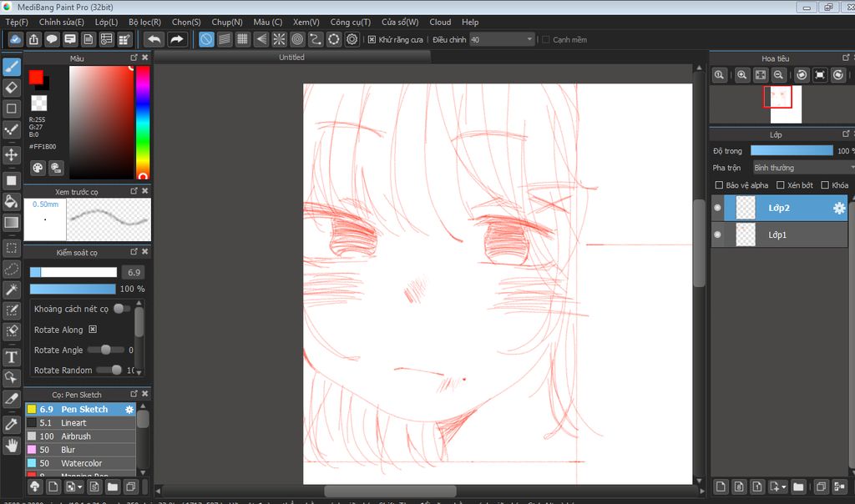The image size is (855, 504).
Task: Hide the Lớp2 layer
Action: pyautogui.click(x=717, y=208)
